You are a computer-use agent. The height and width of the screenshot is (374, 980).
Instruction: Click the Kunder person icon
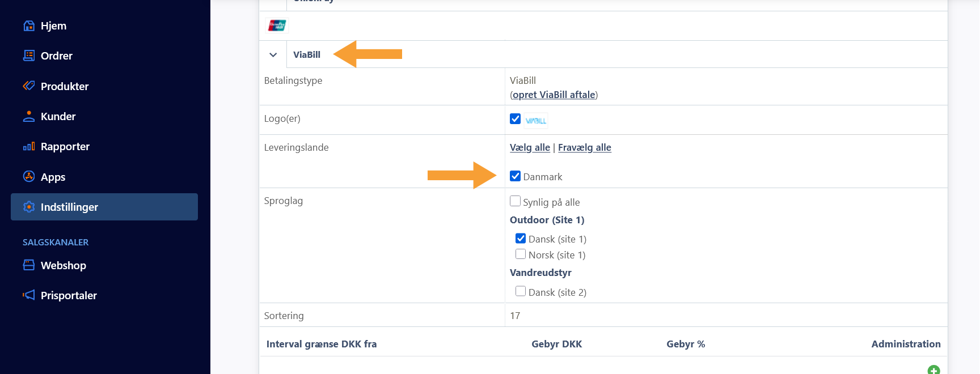pyautogui.click(x=28, y=116)
